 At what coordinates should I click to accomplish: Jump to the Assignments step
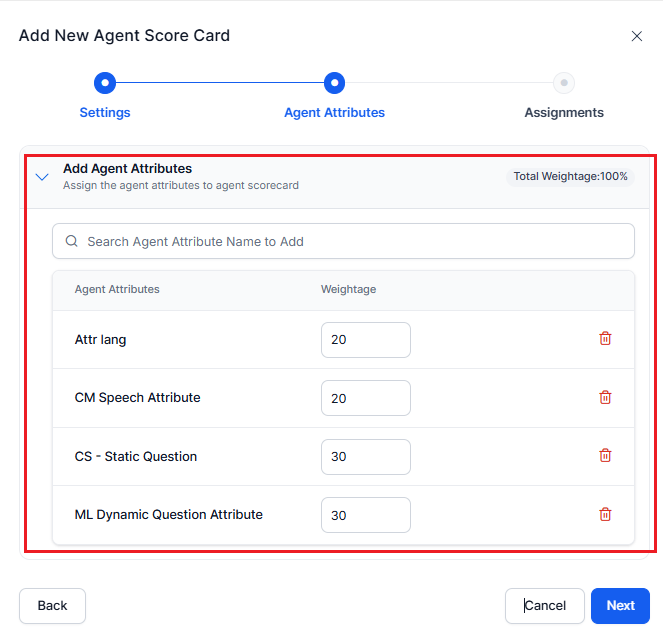[x=564, y=113]
